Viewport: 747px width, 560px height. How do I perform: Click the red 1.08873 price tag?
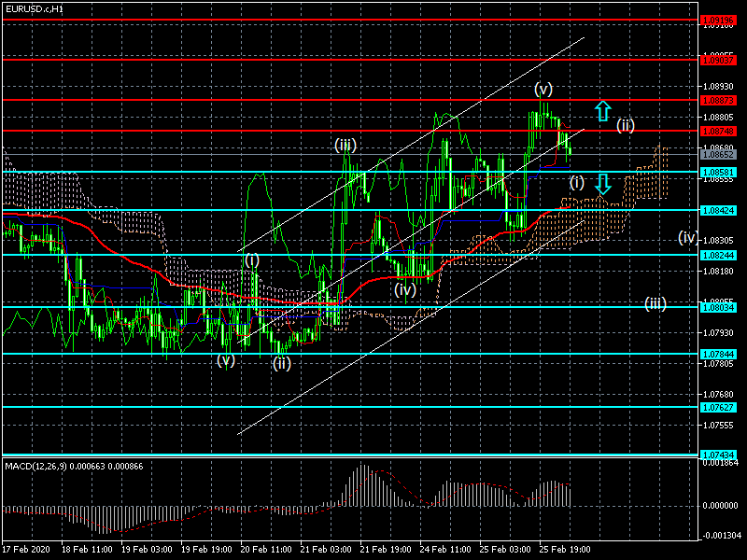pyautogui.click(x=719, y=101)
